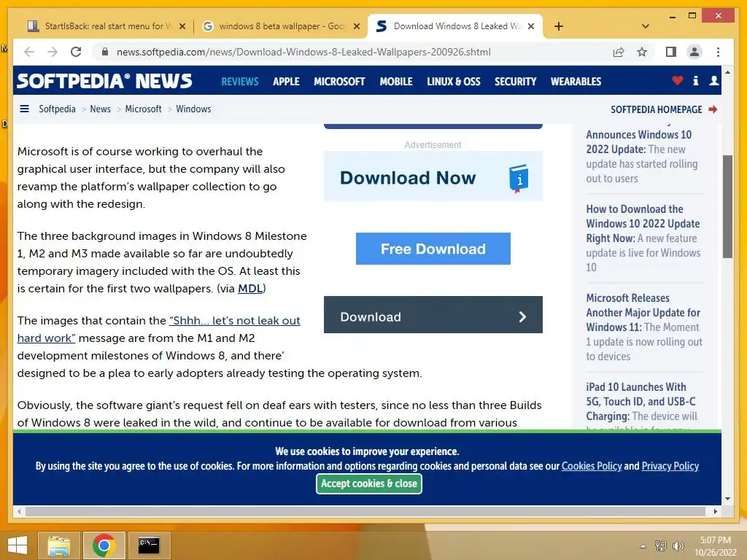Click the scroll down arrow
This screenshot has height=560, width=747.
(727, 499)
